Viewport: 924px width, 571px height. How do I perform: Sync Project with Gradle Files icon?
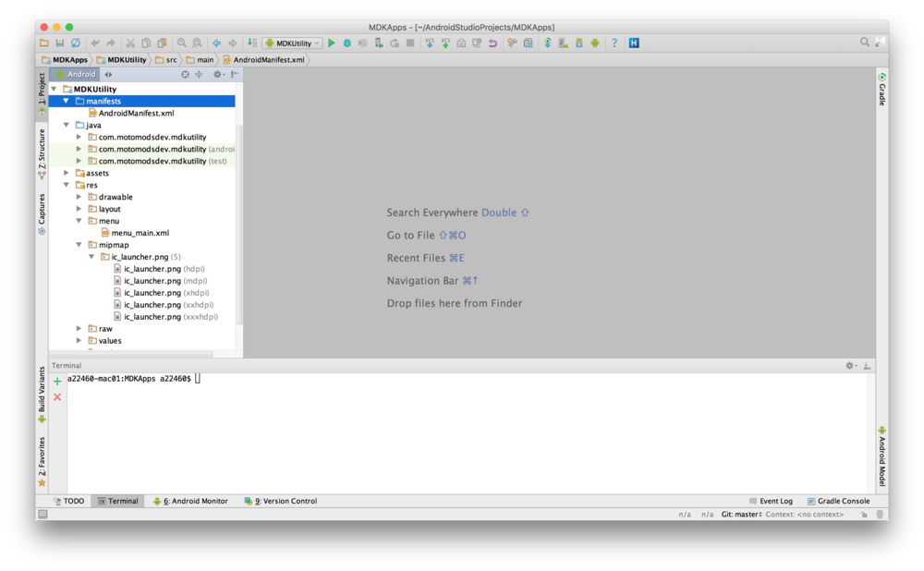pos(547,43)
